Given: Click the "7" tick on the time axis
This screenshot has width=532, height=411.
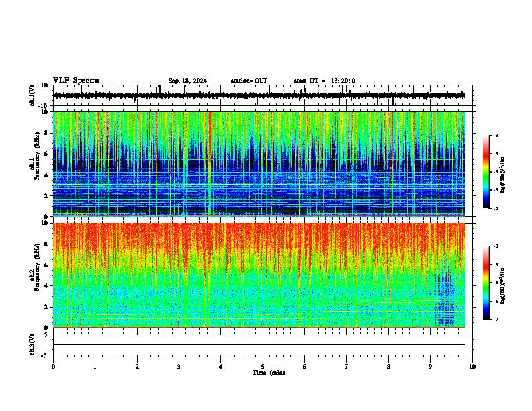Looking at the screenshot, I should (x=347, y=367).
